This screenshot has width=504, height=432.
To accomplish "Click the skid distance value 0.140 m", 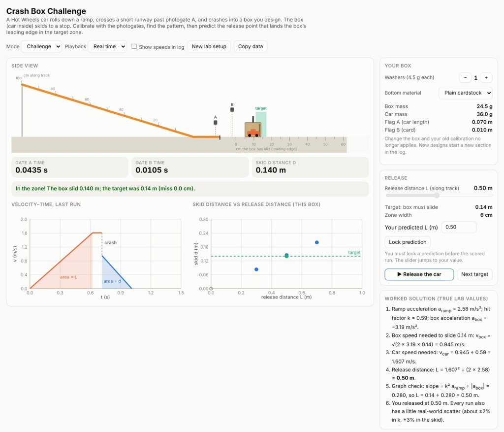I will [x=271, y=170].
